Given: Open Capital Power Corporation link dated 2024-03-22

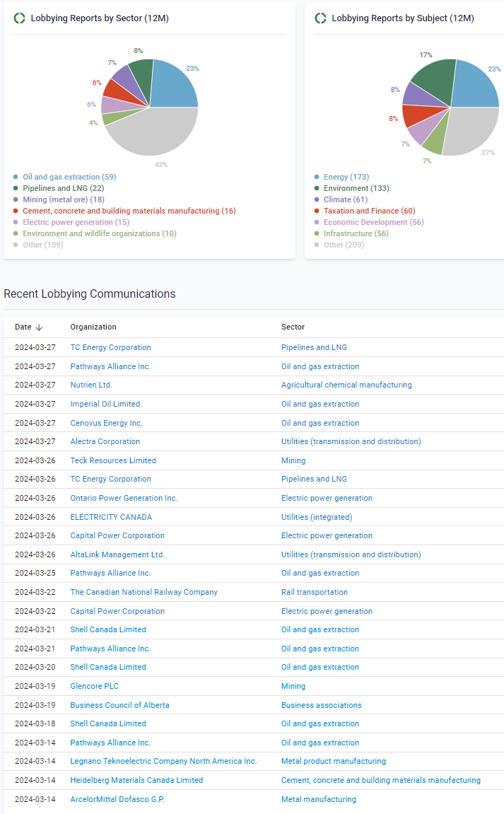Looking at the screenshot, I should coord(117,612).
